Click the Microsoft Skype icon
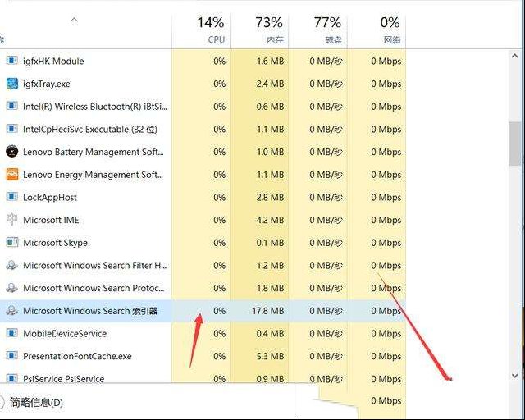Viewport: 525px width, 420px height. (x=12, y=242)
